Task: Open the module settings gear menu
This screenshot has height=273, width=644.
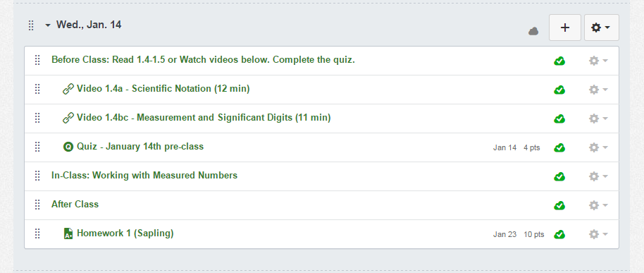Action: coord(601,28)
